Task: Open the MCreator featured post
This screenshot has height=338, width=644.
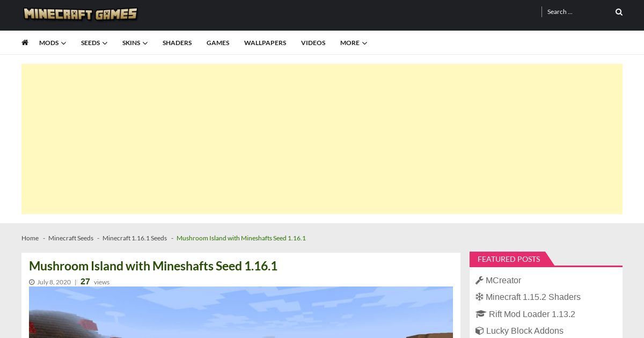Action: [x=503, y=280]
